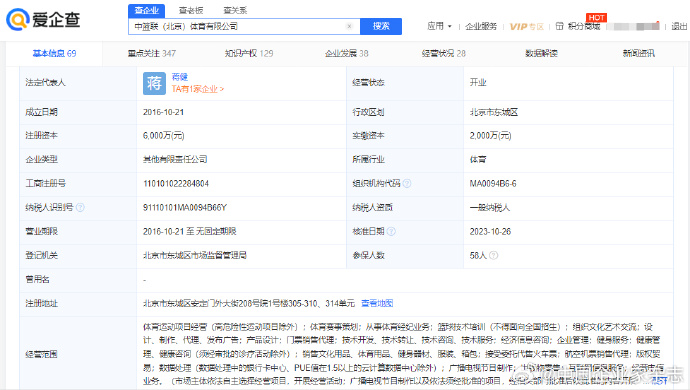Screen dimensions: 690x390
Task: Click the company name search field
Action: (x=244, y=26)
